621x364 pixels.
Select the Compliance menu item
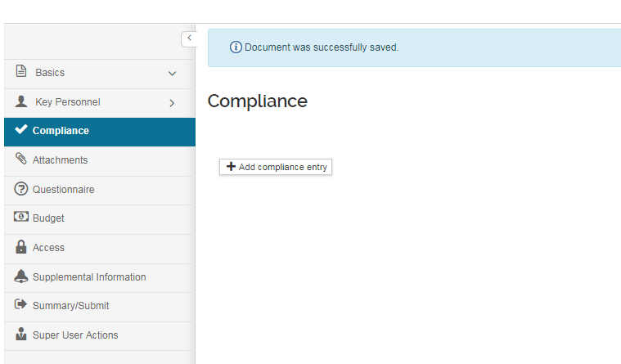point(100,132)
